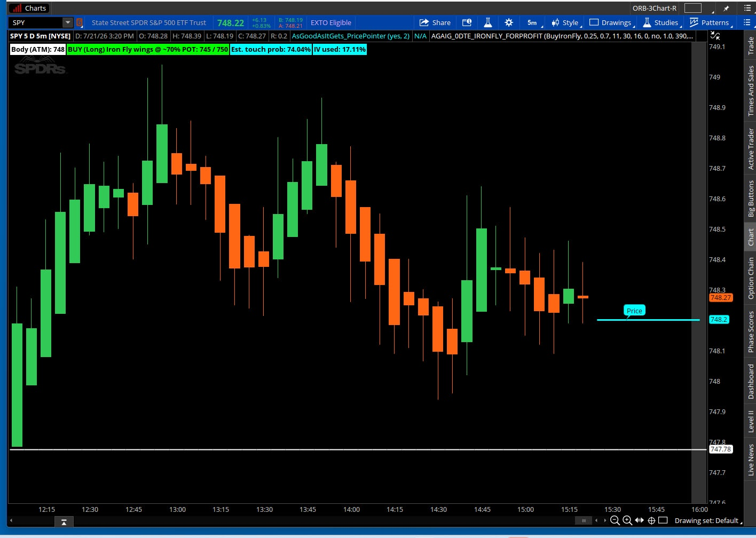The width and height of the screenshot is (756, 538).
Task: Click the pin icon in the title bar
Action: (x=726, y=8)
